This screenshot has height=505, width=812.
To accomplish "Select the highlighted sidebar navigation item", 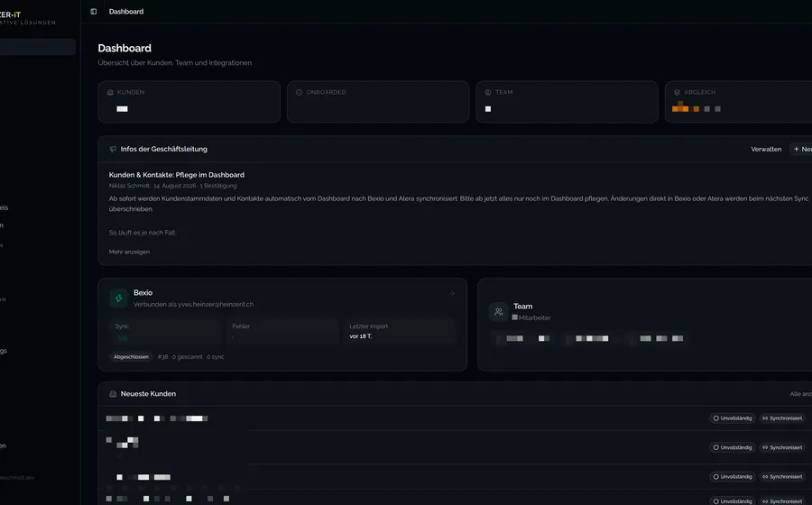I will pos(38,47).
